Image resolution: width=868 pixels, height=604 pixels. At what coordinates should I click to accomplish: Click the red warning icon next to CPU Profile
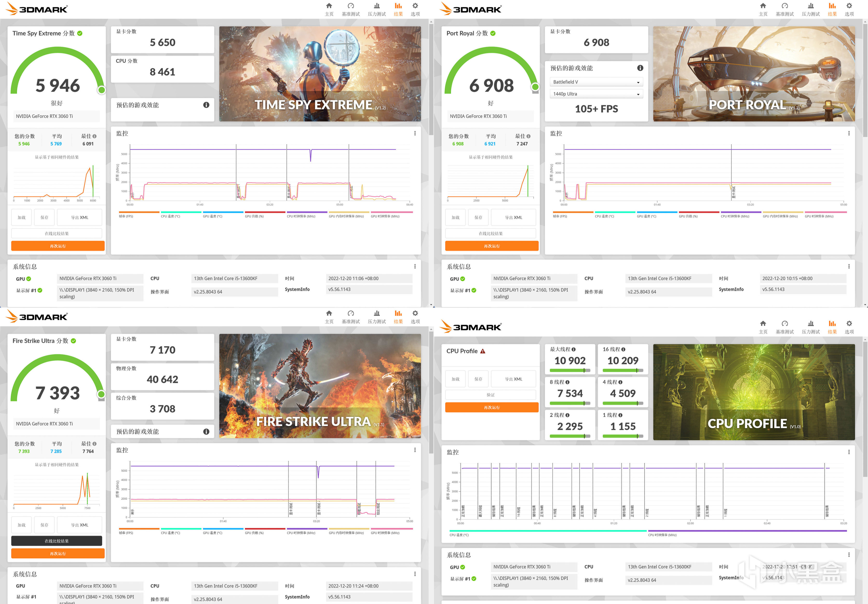click(483, 351)
